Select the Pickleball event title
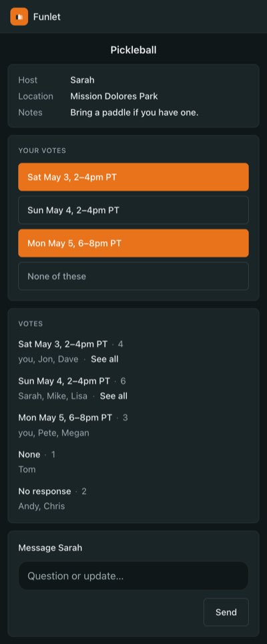 coord(133,50)
